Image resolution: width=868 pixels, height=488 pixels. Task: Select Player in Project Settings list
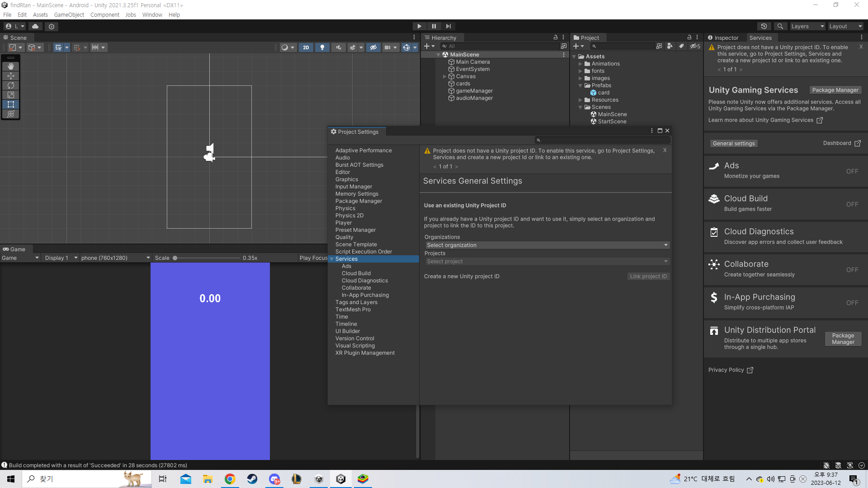(x=343, y=223)
